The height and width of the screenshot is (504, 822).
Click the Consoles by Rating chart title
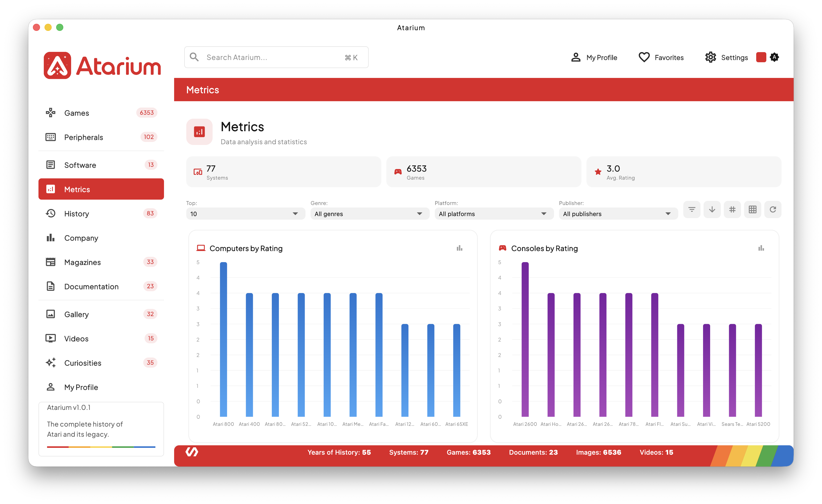point(544,248)
